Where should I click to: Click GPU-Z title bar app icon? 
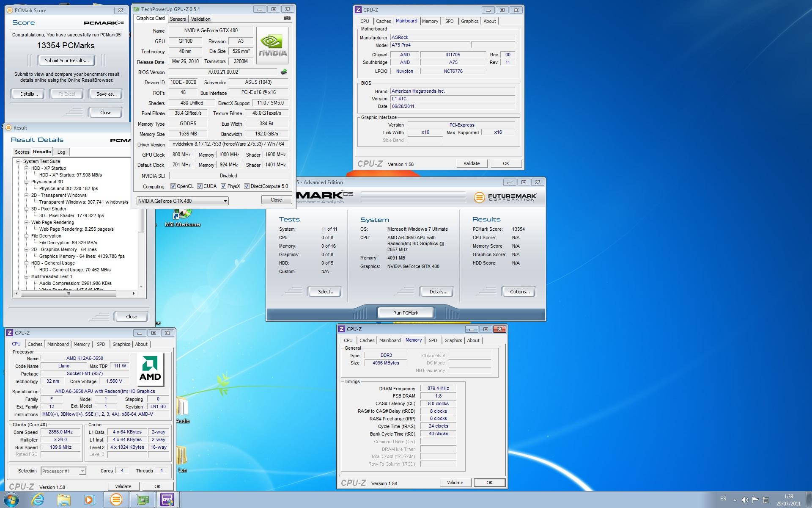pyautogui.click(x=136, y=9)
